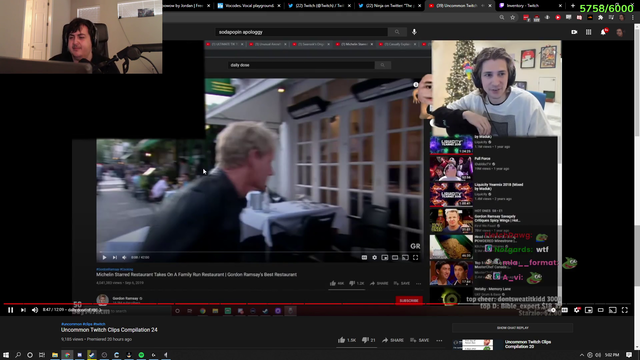This screenshot has height=360, width=640.
Task: Open outer YouTube player settings gear
Action: click(x=577, y=310)
